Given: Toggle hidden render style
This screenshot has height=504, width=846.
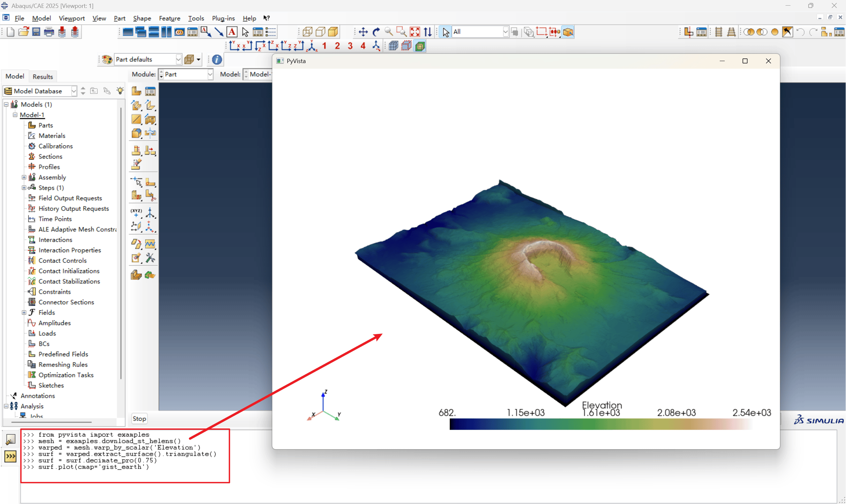Looking at the screenshot, I should click(321, 32).
